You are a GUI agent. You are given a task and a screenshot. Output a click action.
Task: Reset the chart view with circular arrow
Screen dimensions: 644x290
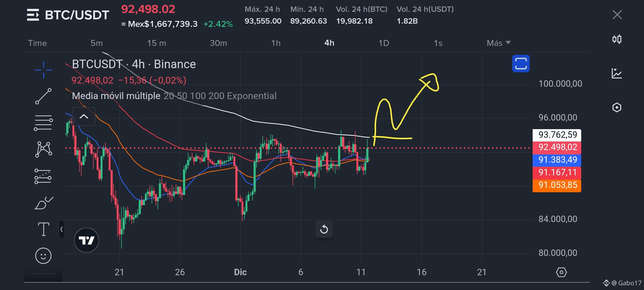point(324,229)
